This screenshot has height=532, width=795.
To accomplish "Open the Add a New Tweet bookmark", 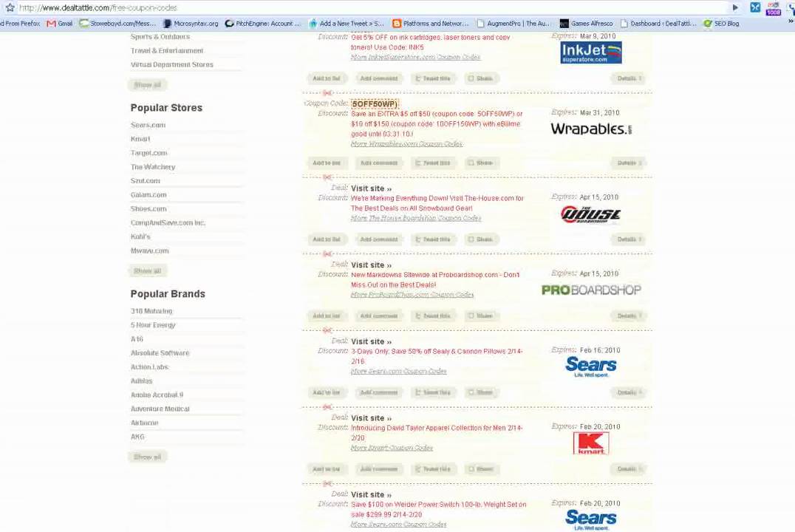I will tap(347, 24).
